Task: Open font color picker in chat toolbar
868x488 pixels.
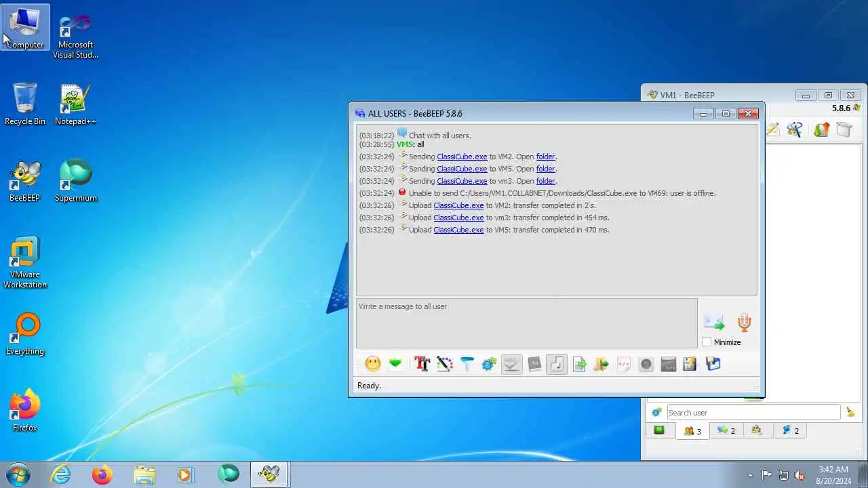Action: (445, 364)
